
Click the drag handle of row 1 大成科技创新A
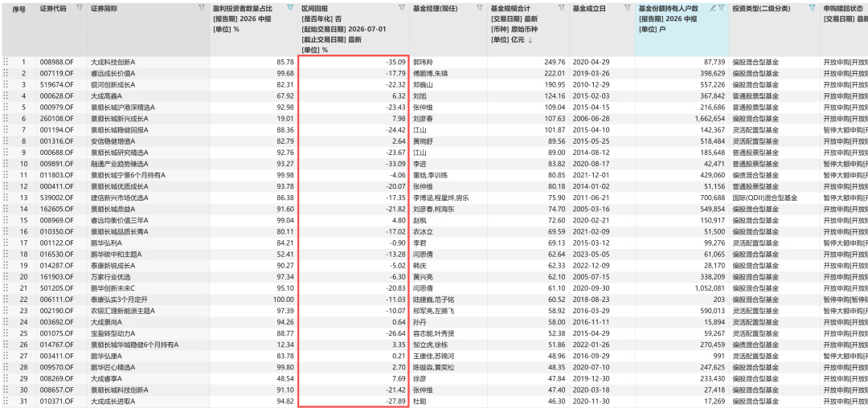pos(6,62)
